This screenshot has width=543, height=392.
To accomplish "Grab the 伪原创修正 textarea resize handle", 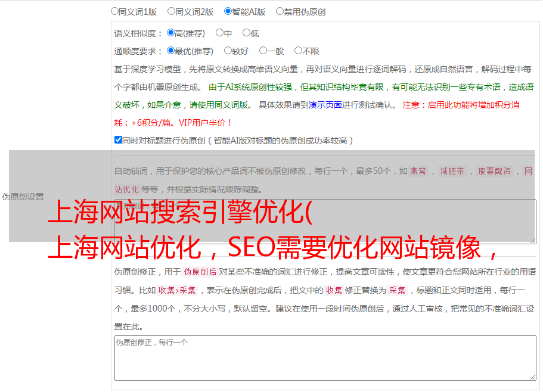I will click(533, 377).
